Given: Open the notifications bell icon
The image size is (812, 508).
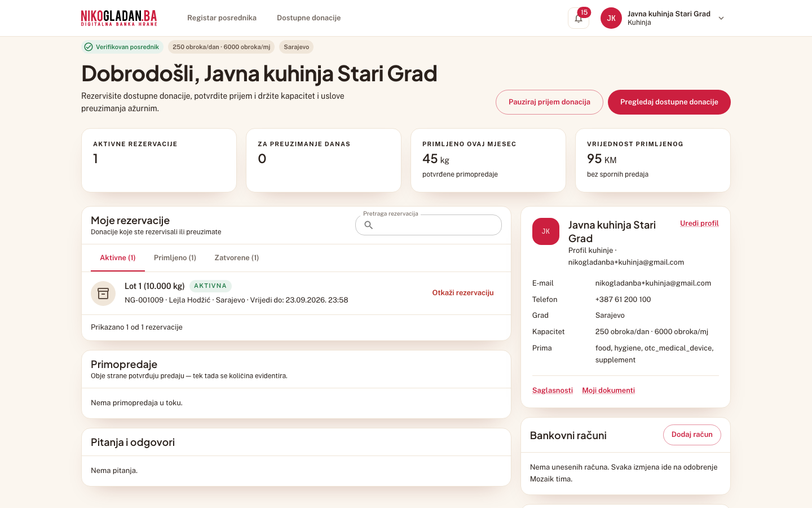Looking at the screenshot, I should pyautogui.click(x=578, y=18).
